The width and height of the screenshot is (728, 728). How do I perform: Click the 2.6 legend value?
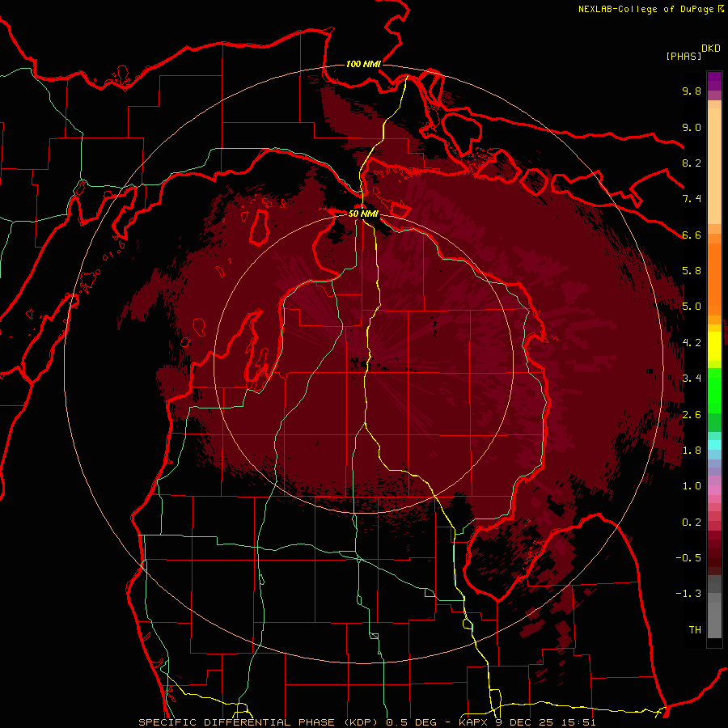[692, 415]
